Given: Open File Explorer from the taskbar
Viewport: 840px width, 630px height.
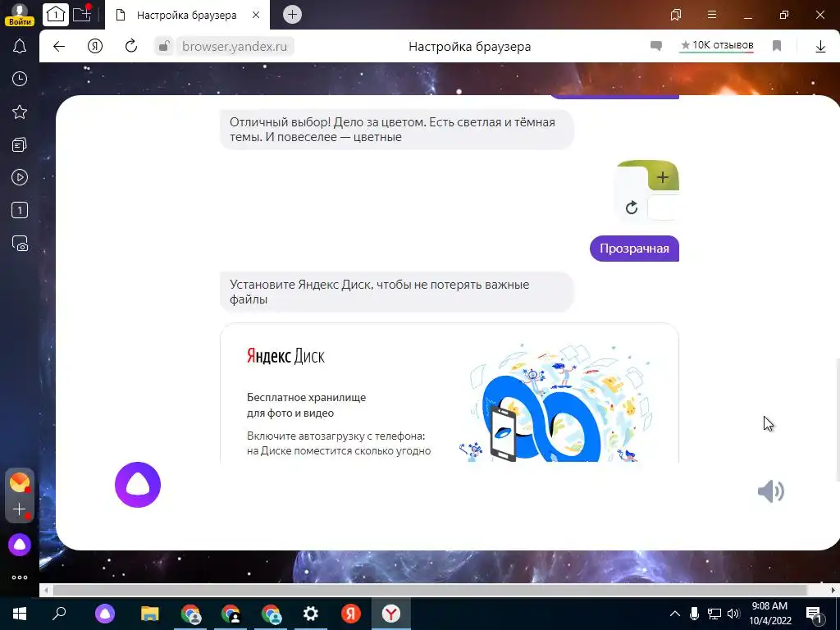Looking at the screenshot, I should 150,614.
